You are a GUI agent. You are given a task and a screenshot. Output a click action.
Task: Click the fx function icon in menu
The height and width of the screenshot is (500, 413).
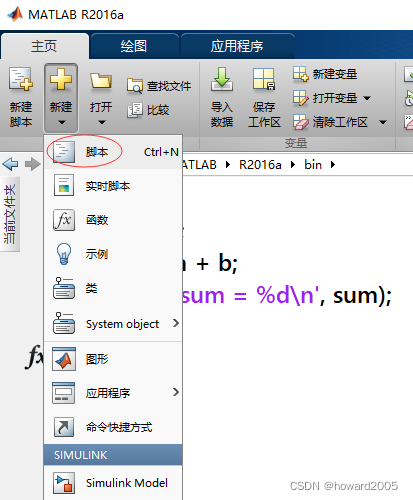point(64,220)
